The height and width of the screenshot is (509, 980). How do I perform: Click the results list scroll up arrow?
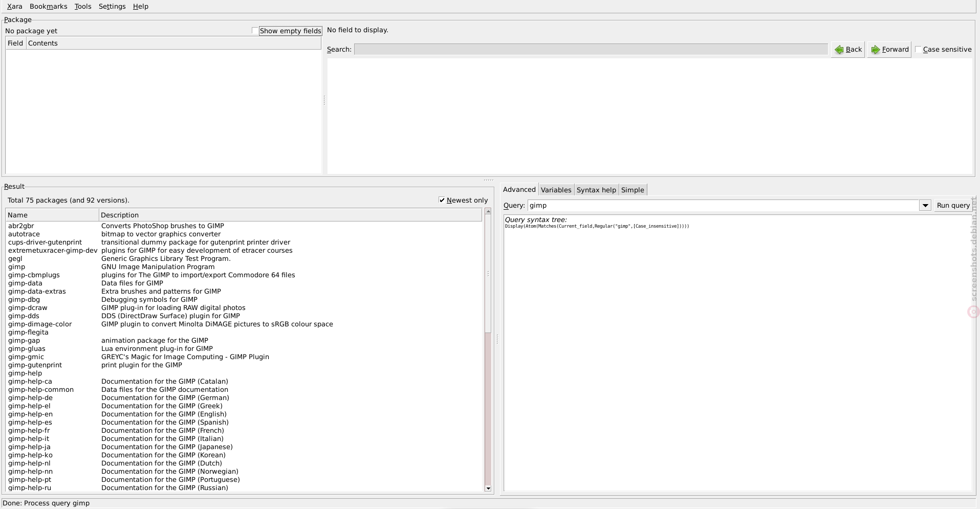(x=488, y=211)
